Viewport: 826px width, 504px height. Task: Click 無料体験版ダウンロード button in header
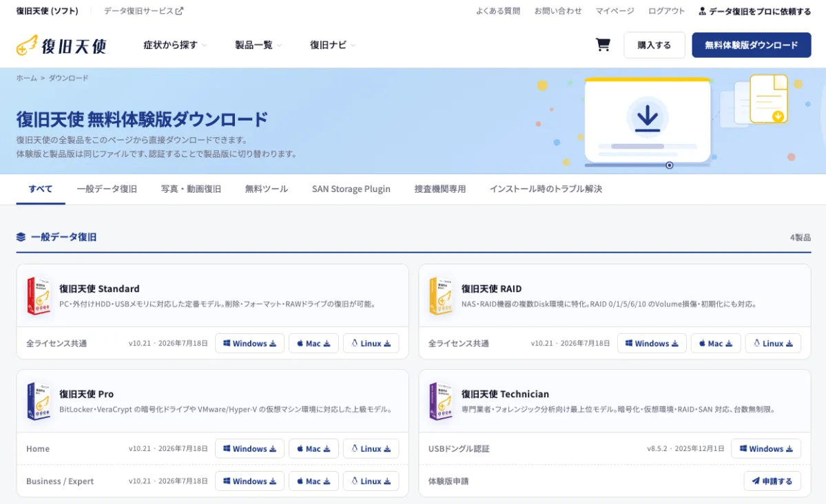pyautogui.click(x=751, y=45)
